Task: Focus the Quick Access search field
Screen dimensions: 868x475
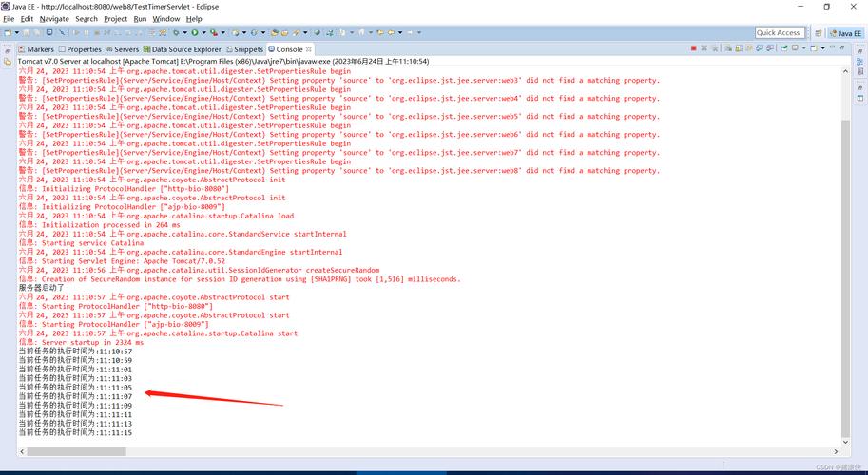Action: click(780, 32)
